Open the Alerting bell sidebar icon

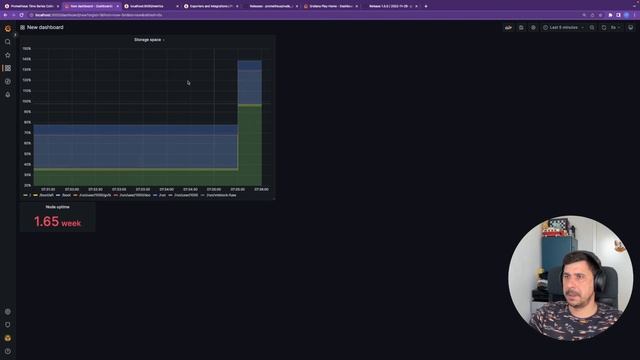click(8, 94)
